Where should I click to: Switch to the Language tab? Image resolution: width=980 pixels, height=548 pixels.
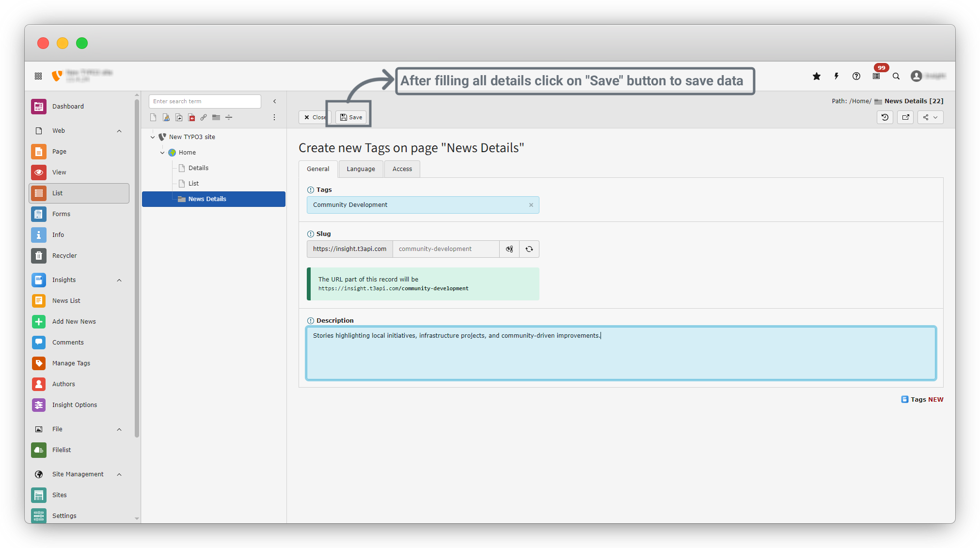click(x=361, y=169)
